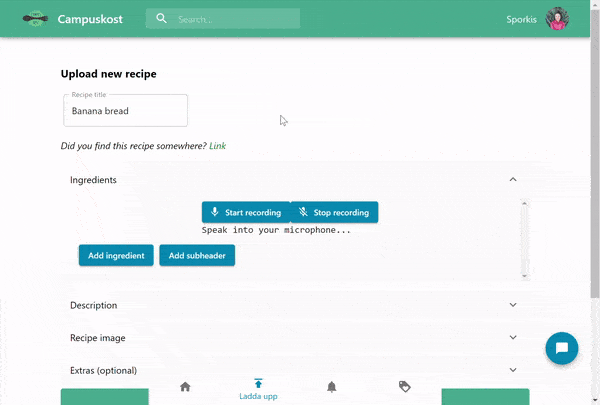Viewport: 600px width, 405px height.
Task: Open notifications bell icon
Action: [x=331, y=387]
